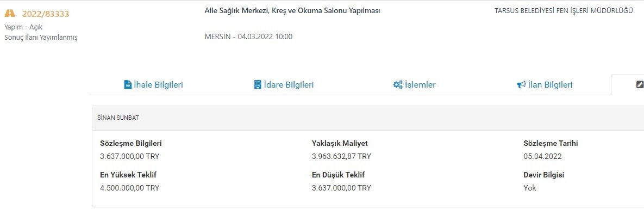This screenshot has width=644, height=215.
Task: Click the document icon of İhale Bilgileri
Action: [128, 85]
